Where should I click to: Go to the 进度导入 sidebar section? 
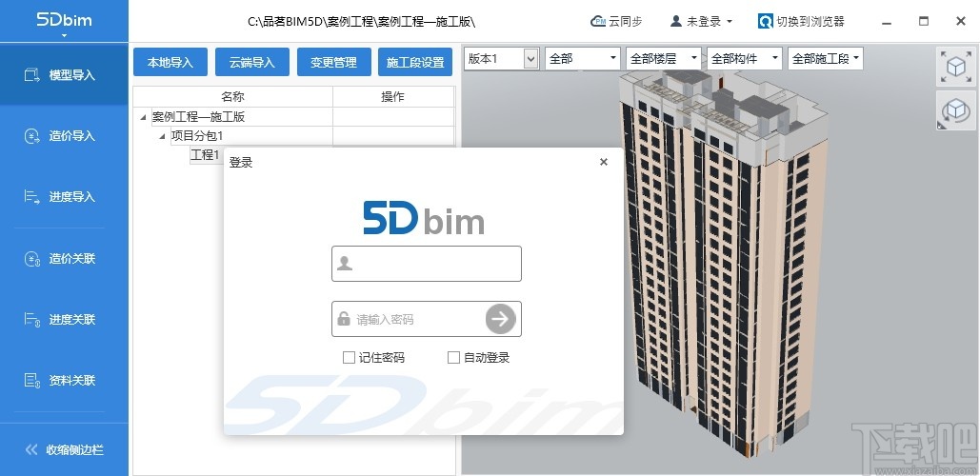(64, 197)
